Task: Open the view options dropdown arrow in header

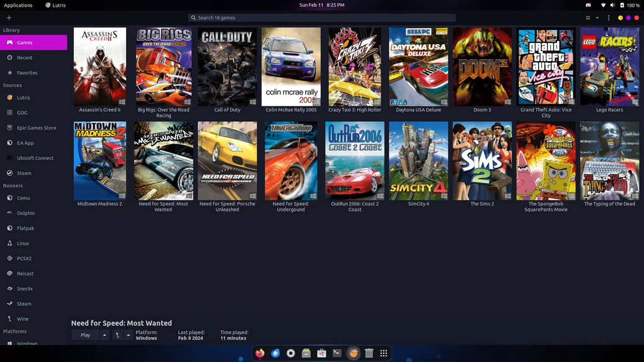Action: (x=597, y=17)
